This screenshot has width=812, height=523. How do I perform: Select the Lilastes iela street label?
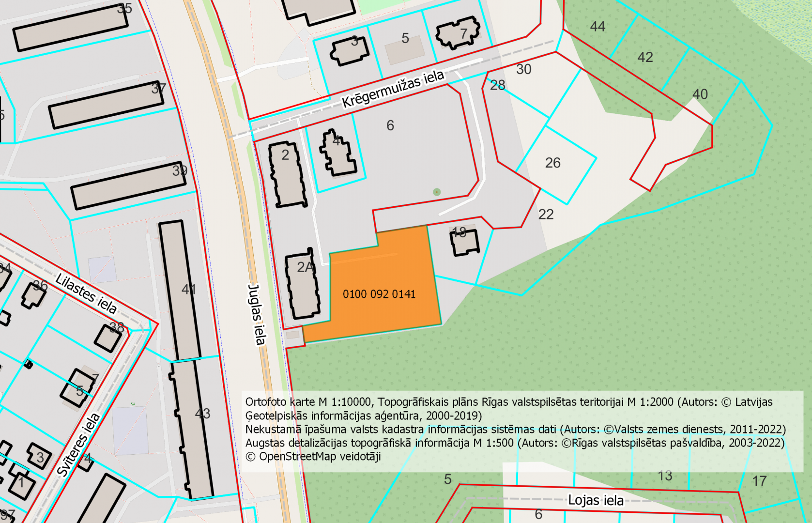pyautogui.click(x=86, y=293)
